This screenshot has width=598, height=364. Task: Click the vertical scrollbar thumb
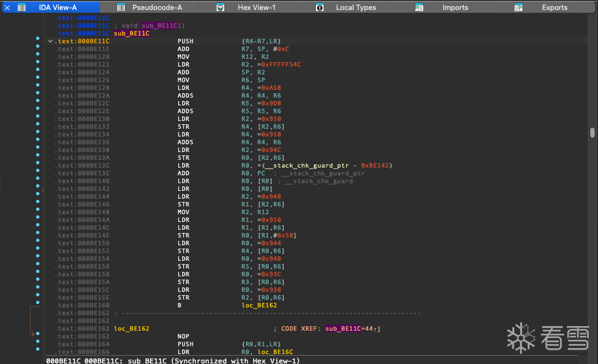pyautogui.click(x=592, y=132)
